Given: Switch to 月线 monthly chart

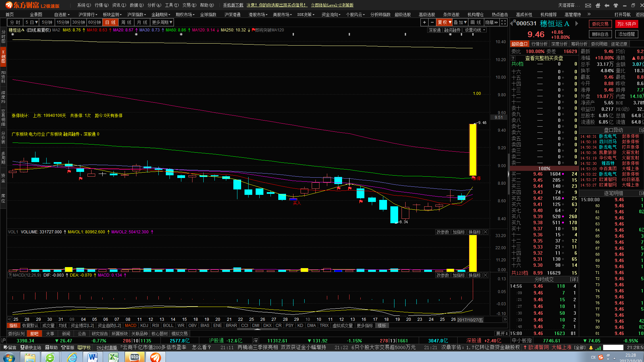Looking at the screenshot, I should pyautogui.click(x=142, y=22).
